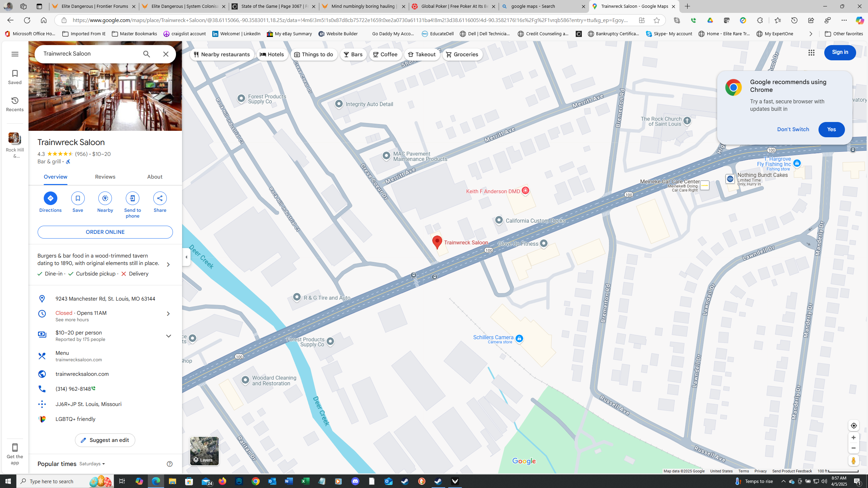Open the Master Bookmarks folder
This screenshot has height=488, width=868.
[134, 34]
